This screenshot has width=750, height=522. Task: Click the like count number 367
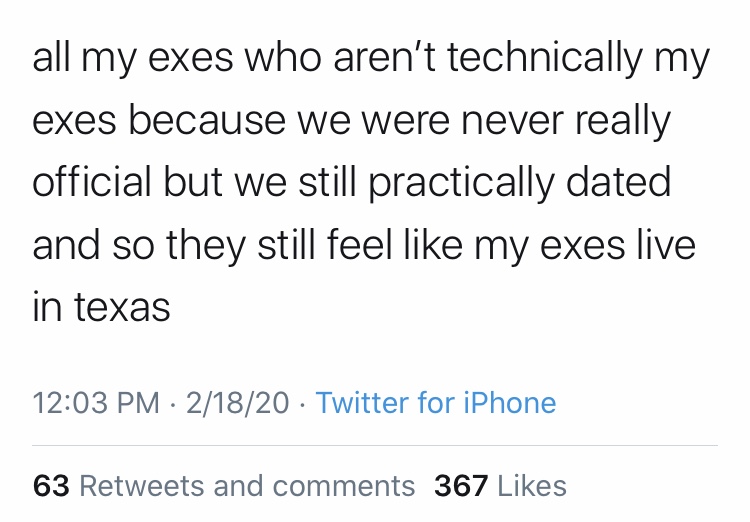461,486
